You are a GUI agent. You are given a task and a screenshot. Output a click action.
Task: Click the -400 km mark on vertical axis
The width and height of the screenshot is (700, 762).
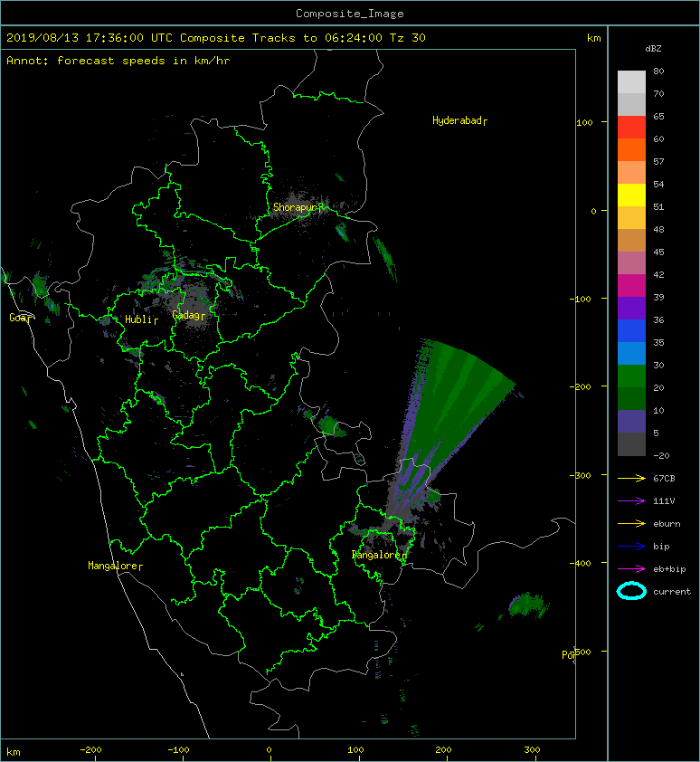point(580,563)
